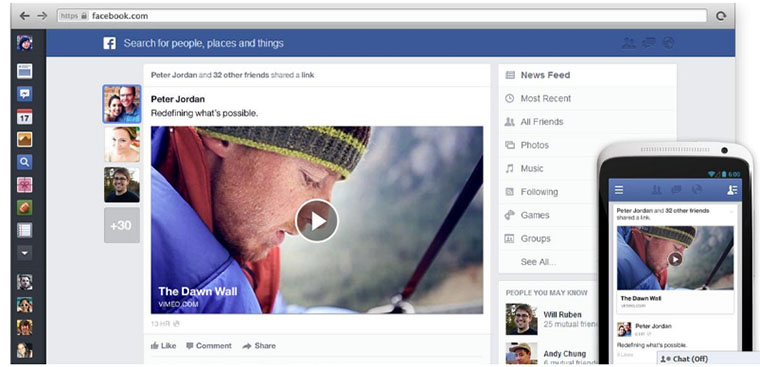Click the football sidebar icon
The width and height of the screenshot is (760, 367).
25,207
